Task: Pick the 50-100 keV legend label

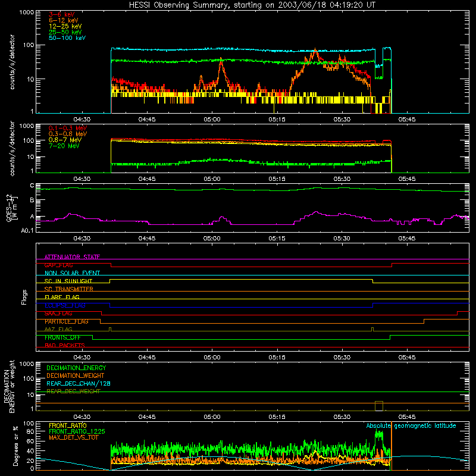Action: pyautogui.click(x=67, y=38)
